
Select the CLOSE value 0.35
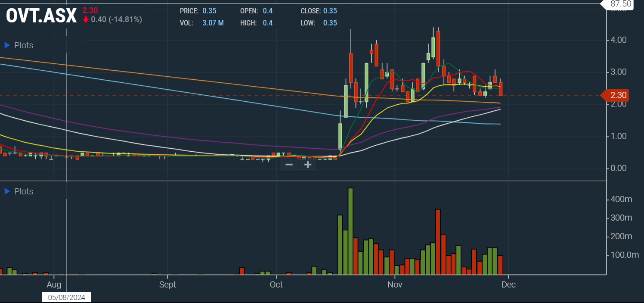(x=330, y=11)
